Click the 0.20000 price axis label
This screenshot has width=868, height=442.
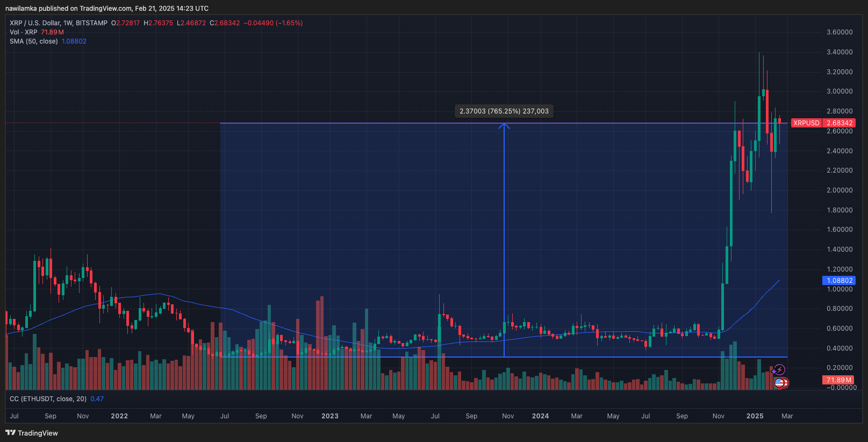(840, 368)
